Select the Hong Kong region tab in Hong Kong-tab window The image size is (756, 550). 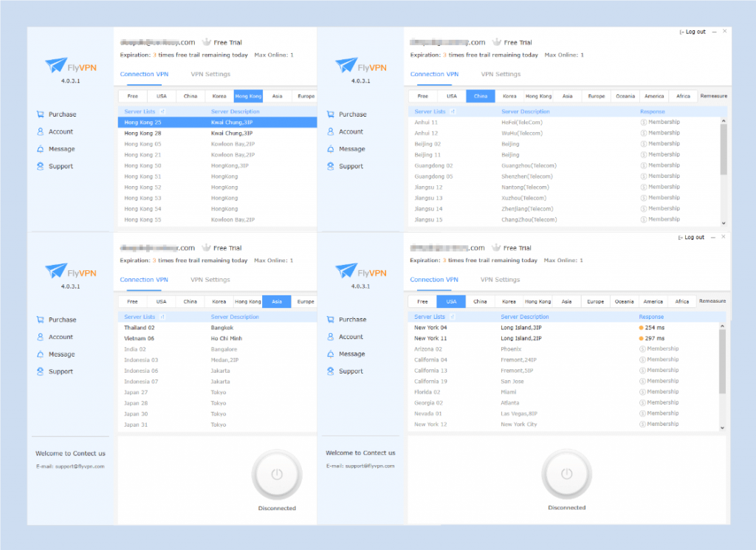point(248,96)
